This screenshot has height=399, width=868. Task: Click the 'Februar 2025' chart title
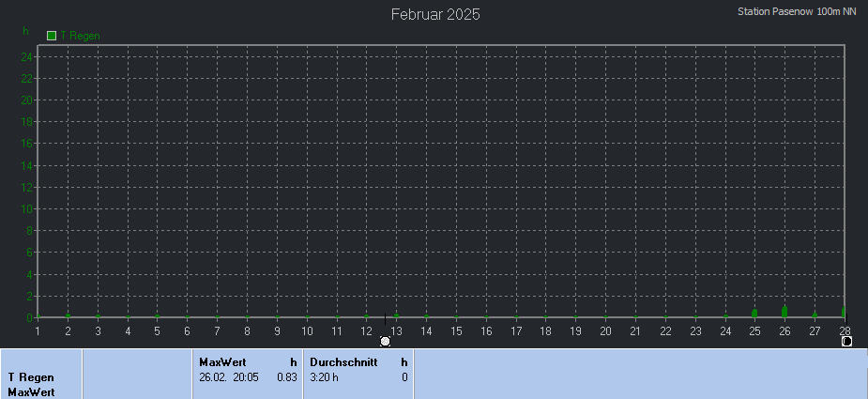coord(435,14)
